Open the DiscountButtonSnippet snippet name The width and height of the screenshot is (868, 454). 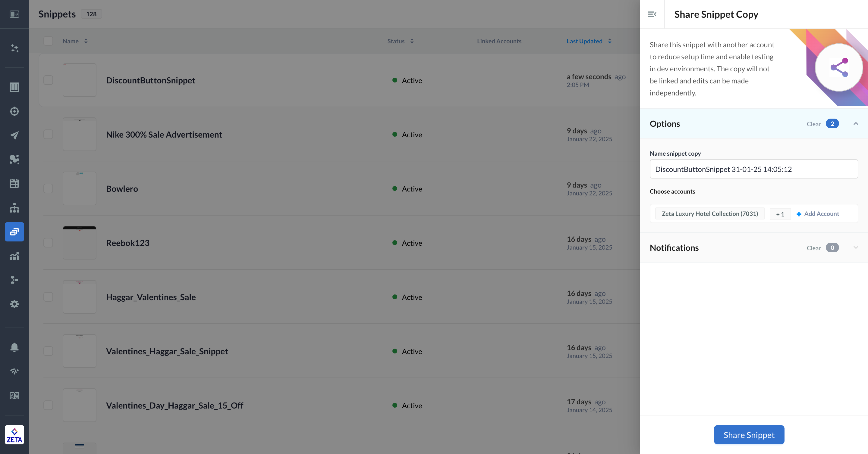tap(150, 80)
